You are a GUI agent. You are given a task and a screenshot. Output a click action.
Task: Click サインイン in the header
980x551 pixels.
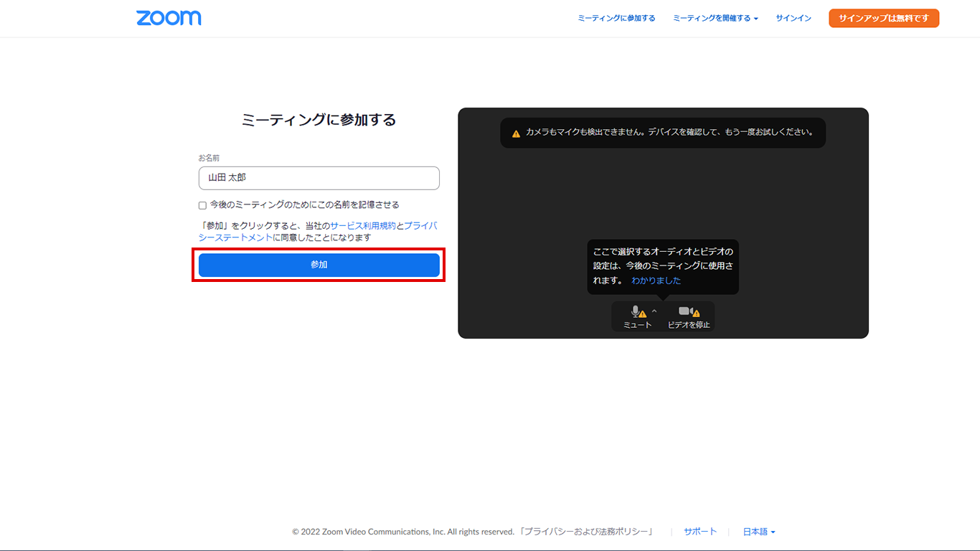pyautogui.click(x=793, y=18)
